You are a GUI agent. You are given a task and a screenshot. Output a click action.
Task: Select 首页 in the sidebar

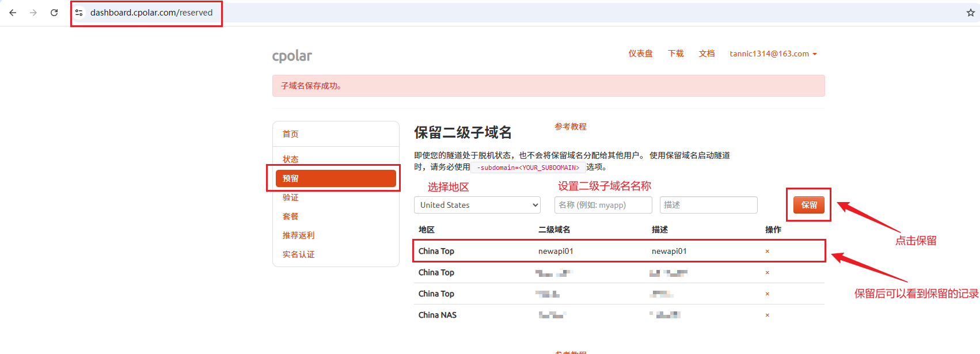(290, 134)
